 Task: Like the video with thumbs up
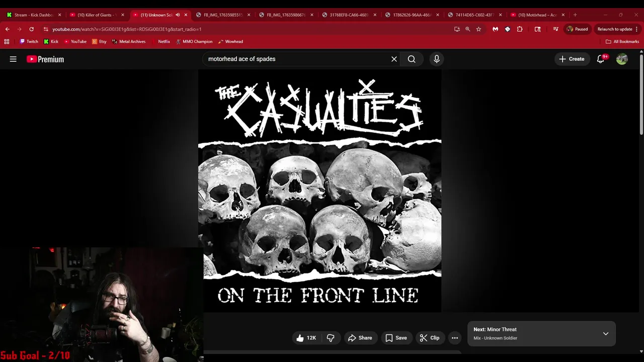306,338
